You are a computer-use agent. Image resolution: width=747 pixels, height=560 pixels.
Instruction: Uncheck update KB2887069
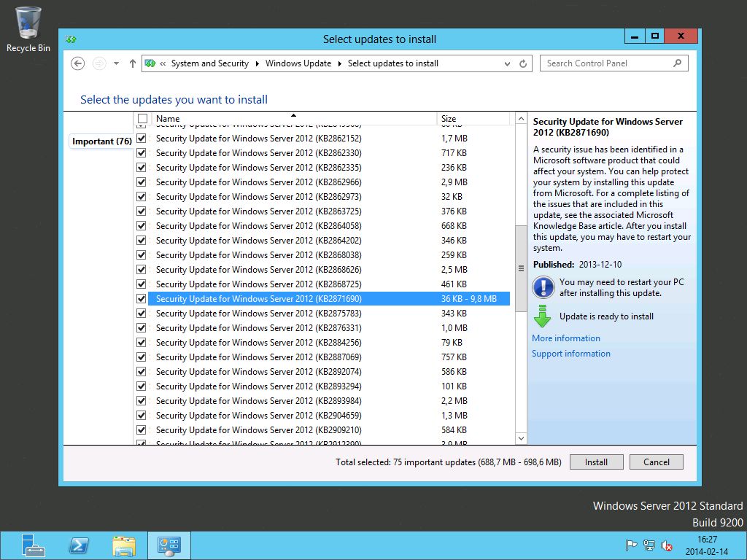tap(141, 357)
